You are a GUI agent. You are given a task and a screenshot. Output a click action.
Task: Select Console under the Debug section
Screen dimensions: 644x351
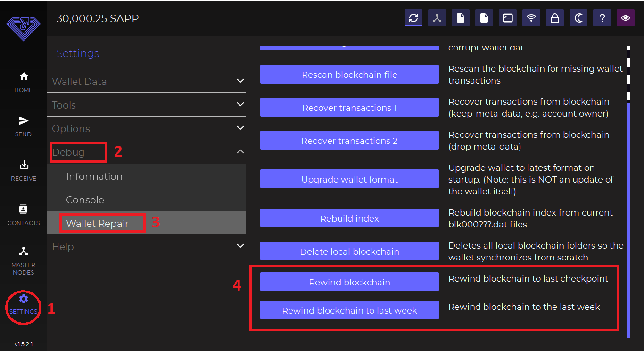tap(85, 200)
